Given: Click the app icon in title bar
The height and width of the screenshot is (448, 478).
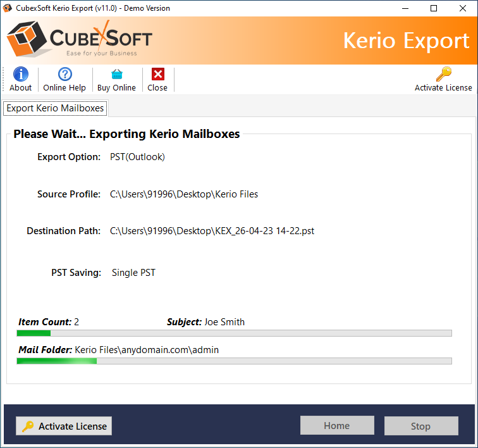Looking at the screenshot, I should click(x=8, y=8).
